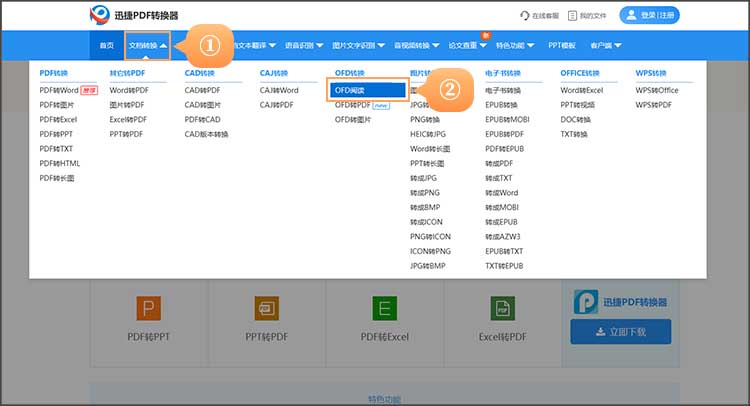Choose PDF转PPT menu entry in dropdown

click(x=56, y=134)
